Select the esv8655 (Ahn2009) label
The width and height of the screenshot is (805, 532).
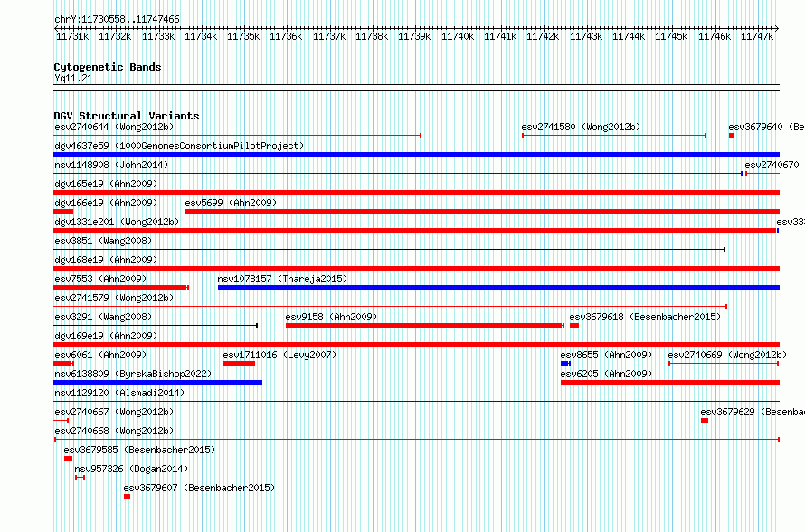[x=606, y=355]
